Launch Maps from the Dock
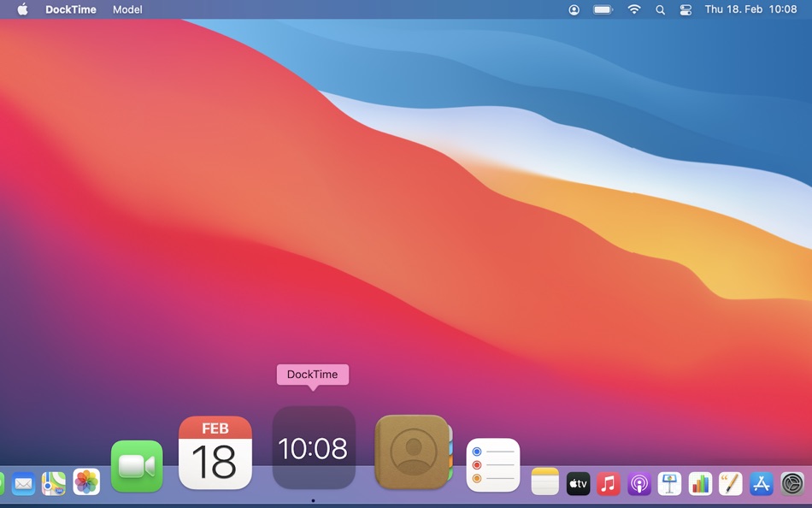Image resolution: width=812 pixels, height=508 pixels. (51, 483)
